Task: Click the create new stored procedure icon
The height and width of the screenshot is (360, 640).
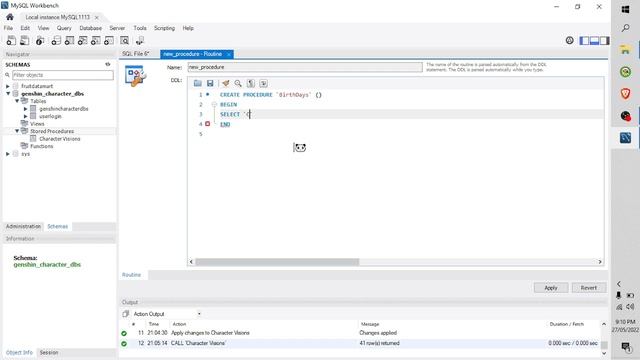Action: (x=96, y=40)
